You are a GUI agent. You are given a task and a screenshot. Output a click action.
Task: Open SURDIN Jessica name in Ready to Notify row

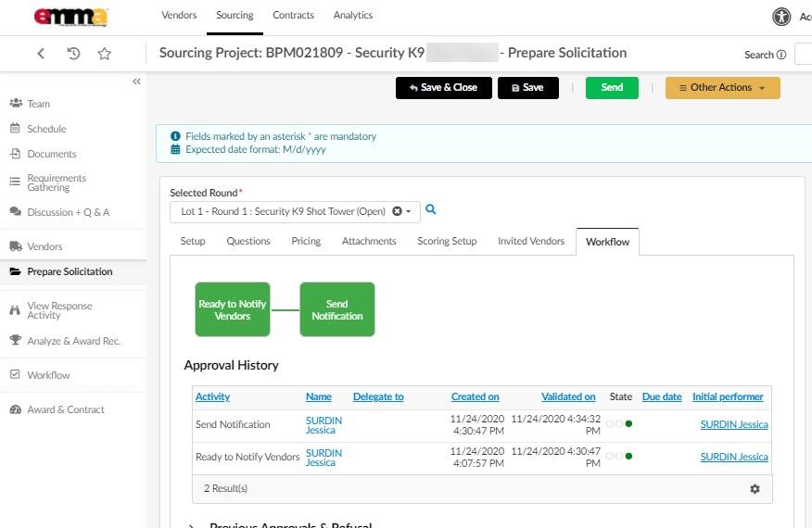(x=324, y=458)
